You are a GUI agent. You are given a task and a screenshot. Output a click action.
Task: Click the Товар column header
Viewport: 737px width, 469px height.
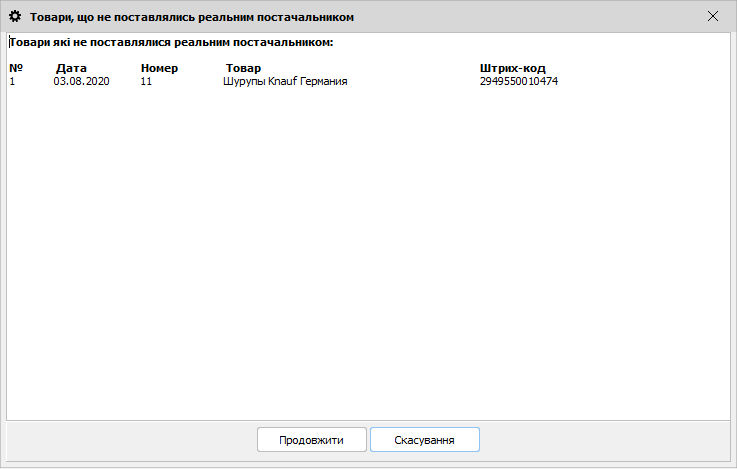pos(243,68)
